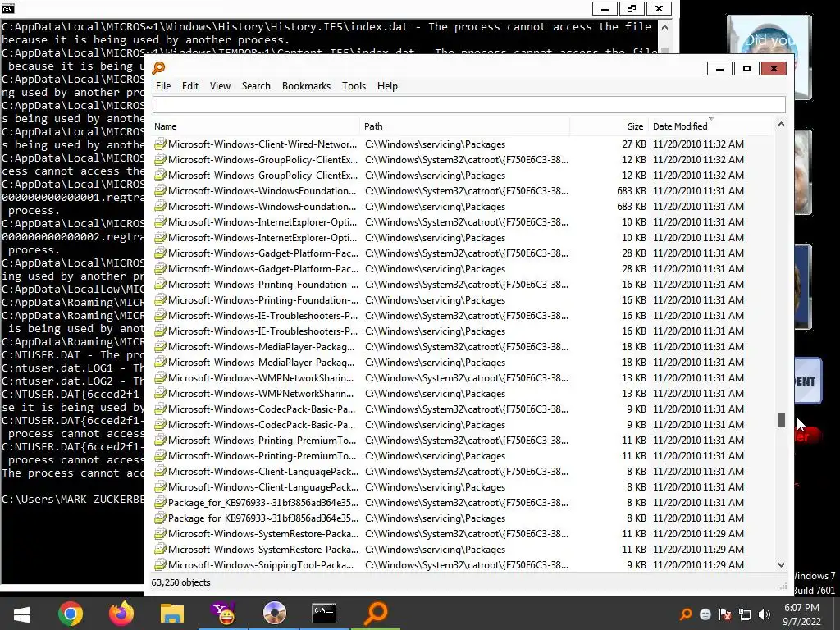Select Microsoft-Windows-WindowsFoundation catroot file name

[x=262, y=190]
